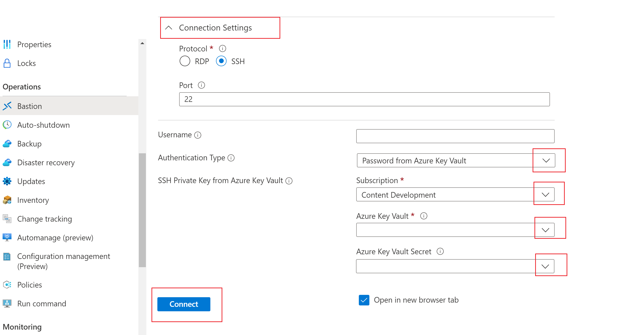The height and width of the screenshot is (335, 644).
Task: Select Change tracking in Operations sidebar
Action: (45, 219)
